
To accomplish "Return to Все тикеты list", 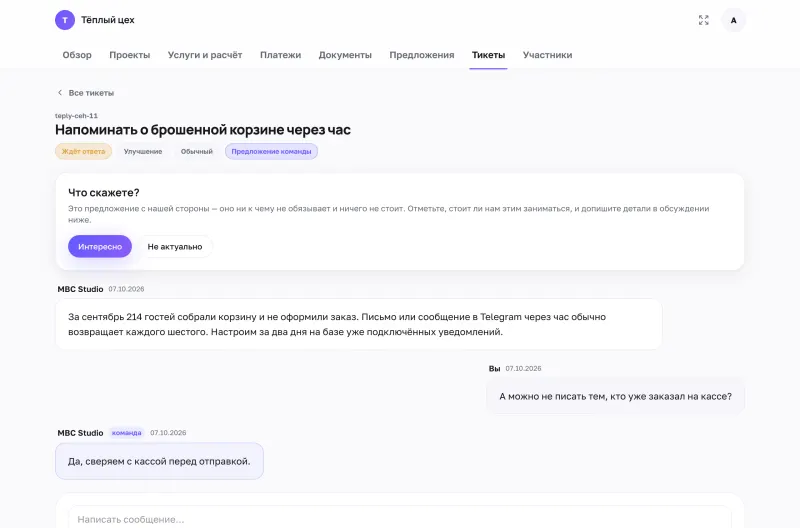I will pyautogui.click(x=91, y=93).
